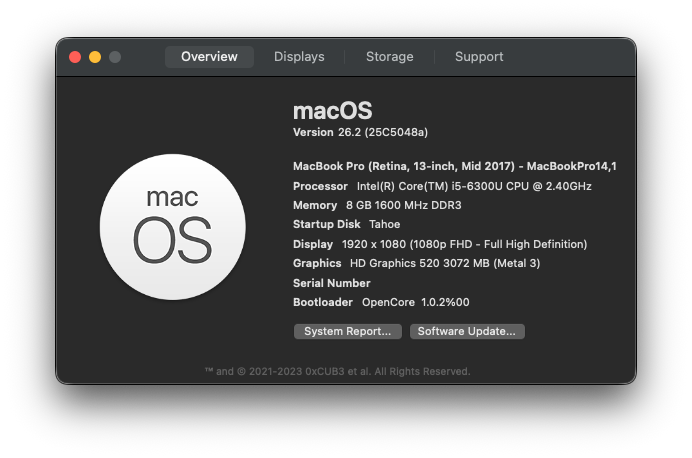Click the 0xCUB3 copyright notice
Screen dimensions: 692x458
click(x=337, y=372)
